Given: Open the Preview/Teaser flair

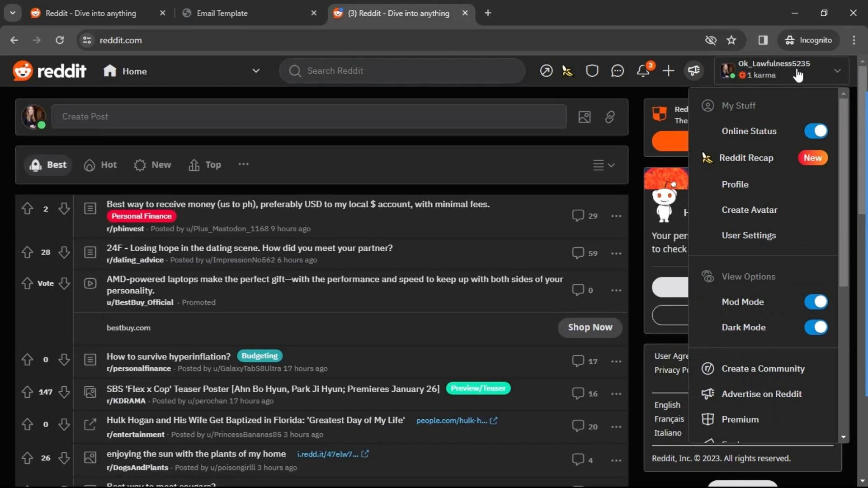Looking at the screenshot, I should tap(478, 388).
